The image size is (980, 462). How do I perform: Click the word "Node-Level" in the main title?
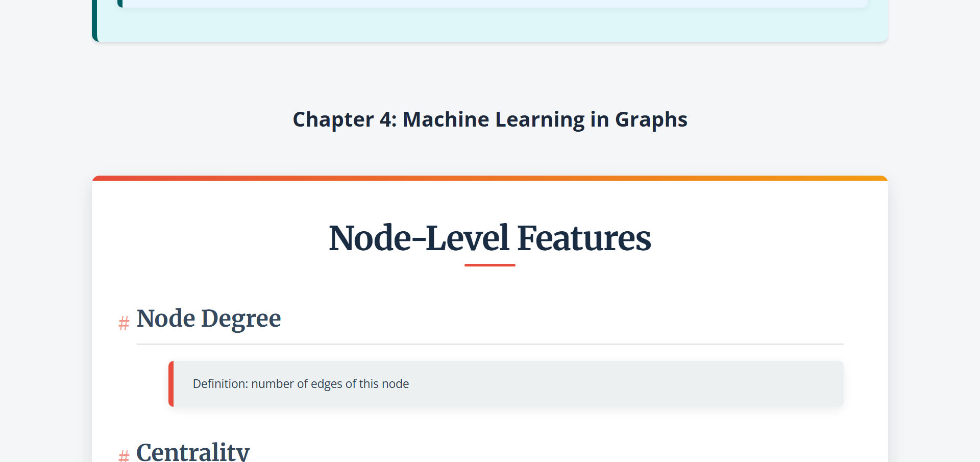click(x=419, y=238)
